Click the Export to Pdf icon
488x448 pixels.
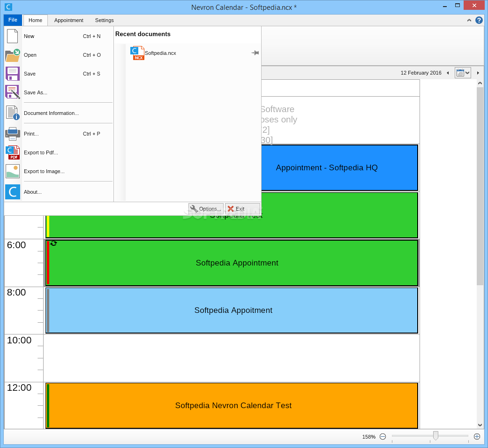(13, 152)
